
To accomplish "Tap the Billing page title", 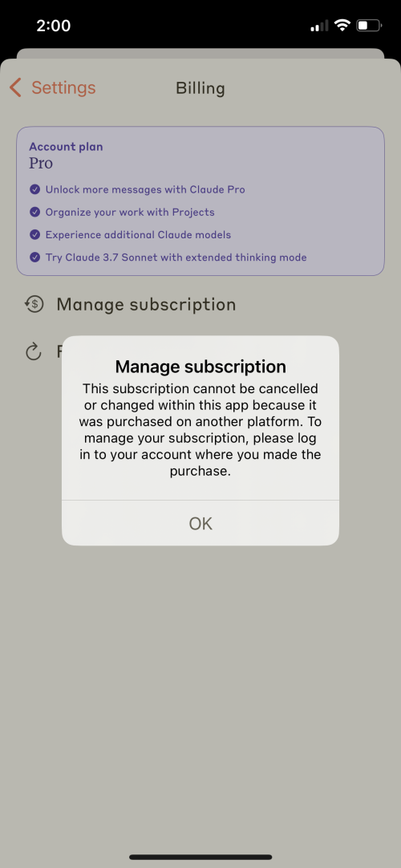I will pos(200,88).
